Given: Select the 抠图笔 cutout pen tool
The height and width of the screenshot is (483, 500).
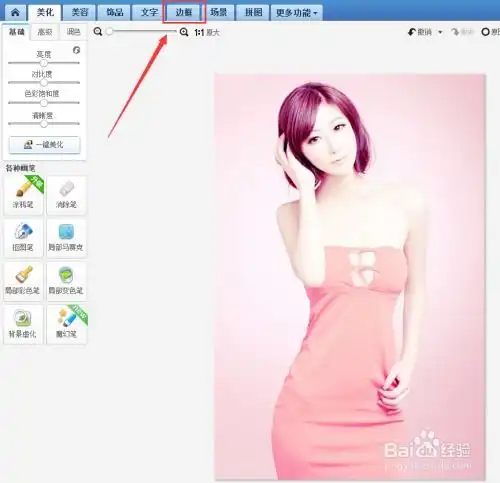Looking at the screenshot, I should click(23, 238).
